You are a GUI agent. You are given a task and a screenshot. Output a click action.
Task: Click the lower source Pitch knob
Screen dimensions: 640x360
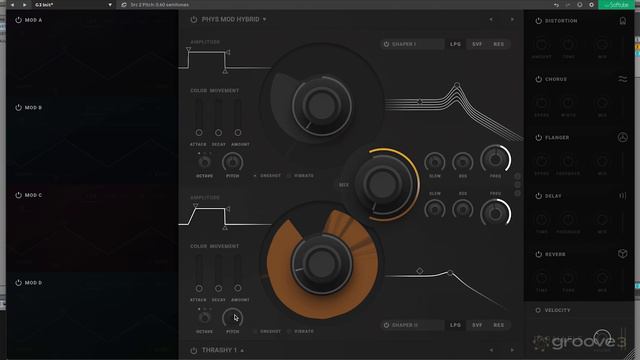pyautogui.click(x=232, y=318)
